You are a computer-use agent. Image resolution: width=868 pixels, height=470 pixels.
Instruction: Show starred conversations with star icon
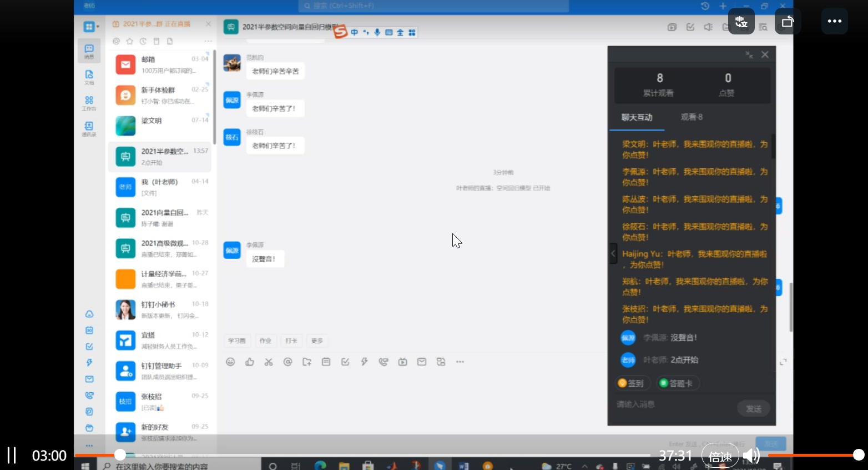(x=129, y=41)
